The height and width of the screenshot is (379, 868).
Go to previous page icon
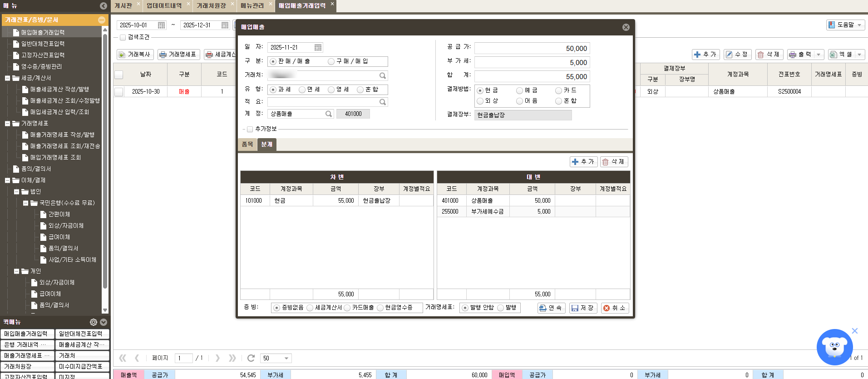pyautogui.click(x=137, y=358)
